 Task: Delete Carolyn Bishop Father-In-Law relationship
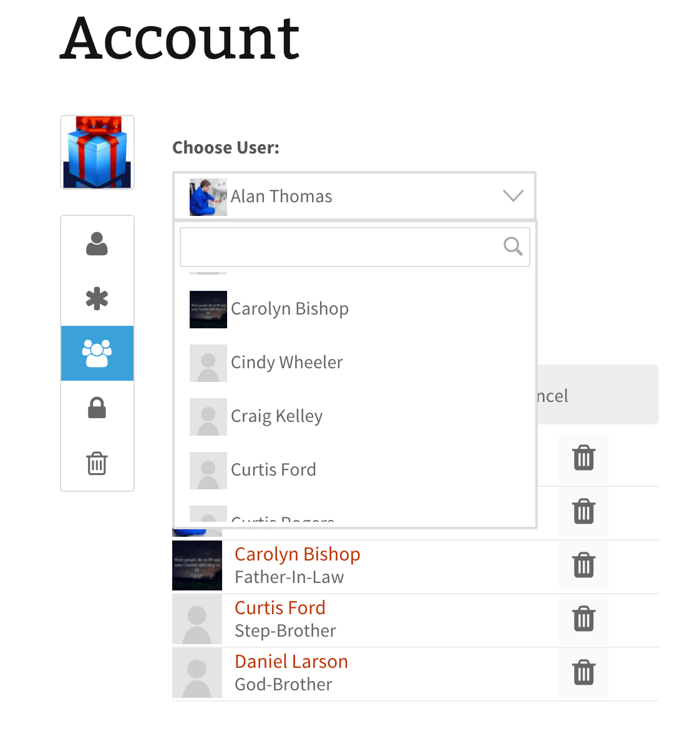[583, 565]
